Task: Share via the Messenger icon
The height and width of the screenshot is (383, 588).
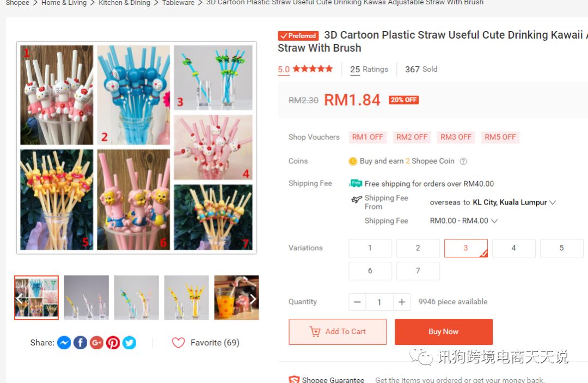Action: pos(64,343)
